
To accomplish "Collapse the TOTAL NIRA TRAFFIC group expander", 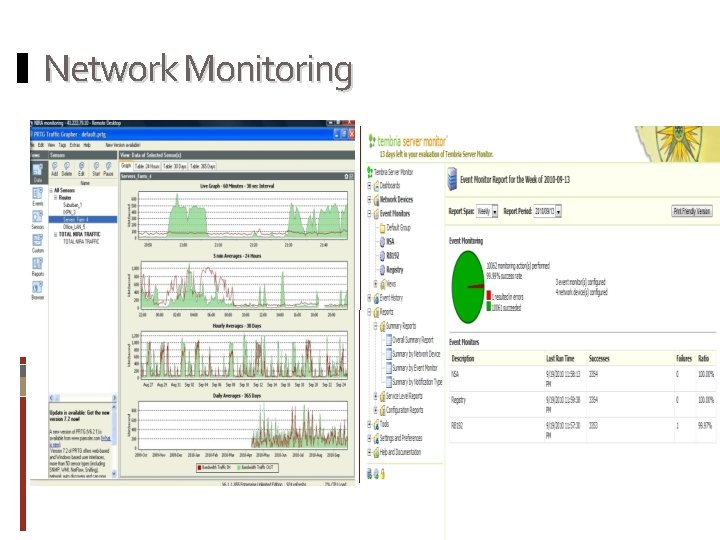I will 56,234.
